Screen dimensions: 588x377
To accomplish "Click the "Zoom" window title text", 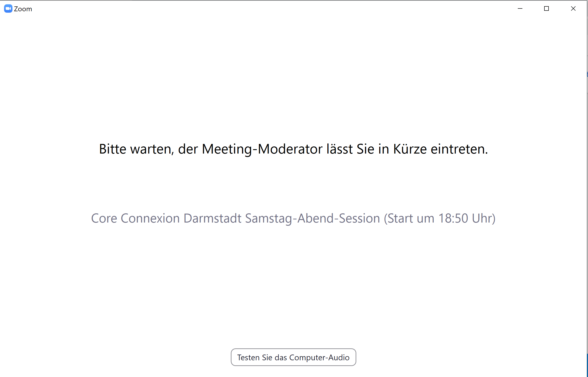I will [23, 9].
